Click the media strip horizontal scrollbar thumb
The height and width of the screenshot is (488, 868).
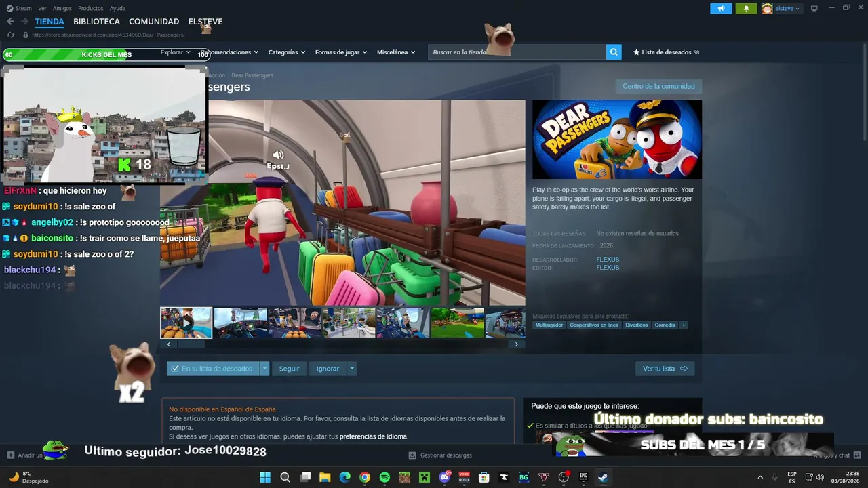[191, 344]
